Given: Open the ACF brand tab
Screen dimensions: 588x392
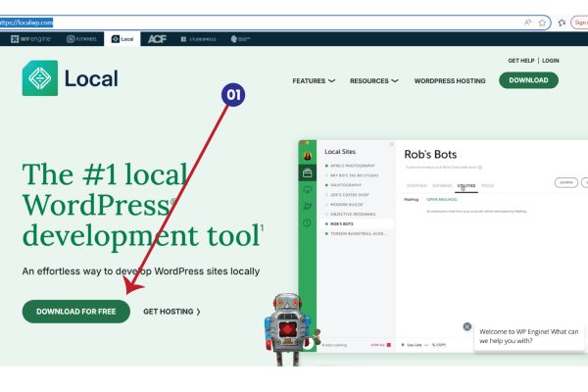Looking at the screenshot, I should click(x=157, y=39).
